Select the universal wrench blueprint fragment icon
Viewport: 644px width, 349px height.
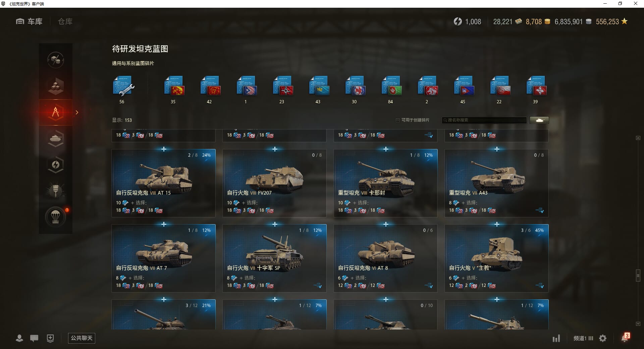point(123,86)
